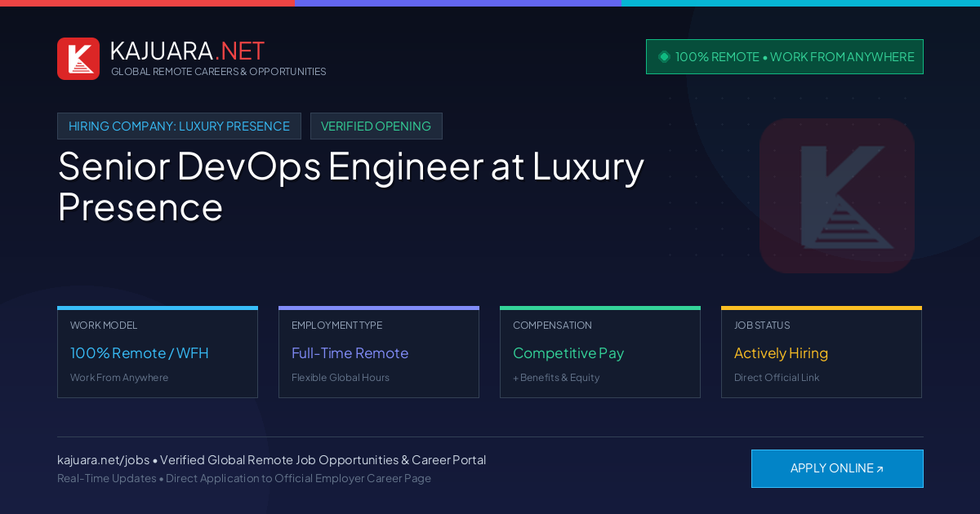Open the Work Model card
Viewport: 980px width, 514px height.
tap(158, 352)
